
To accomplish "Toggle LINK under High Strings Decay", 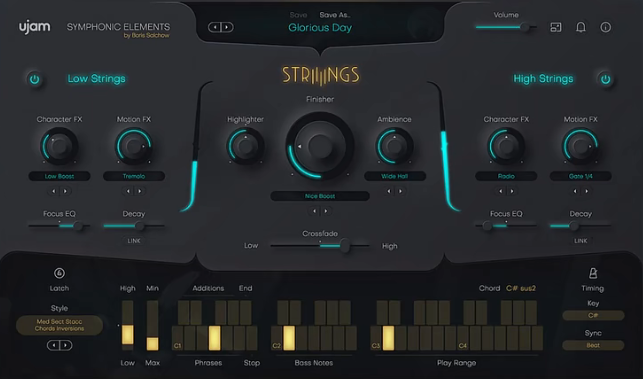I will [581, 241].
